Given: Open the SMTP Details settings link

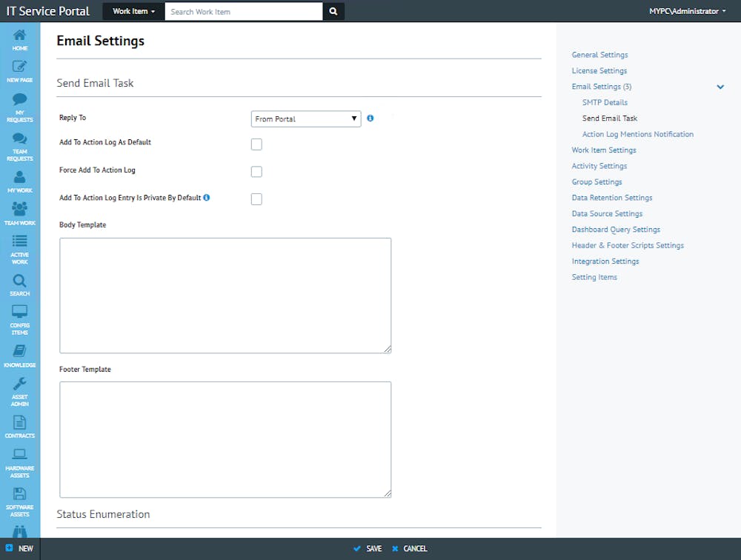Looking at the screenshot, I should pyautogui.click(x=605, y=102).
